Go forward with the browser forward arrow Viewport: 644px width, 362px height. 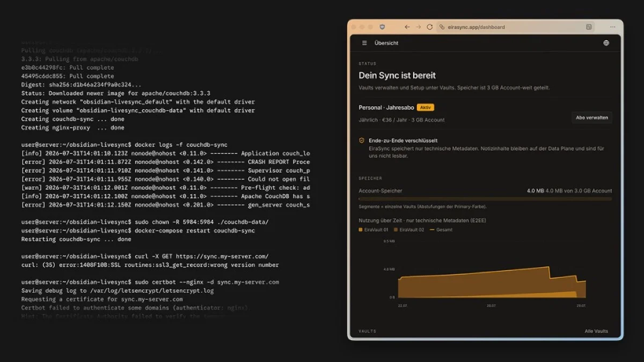[418, 27]
